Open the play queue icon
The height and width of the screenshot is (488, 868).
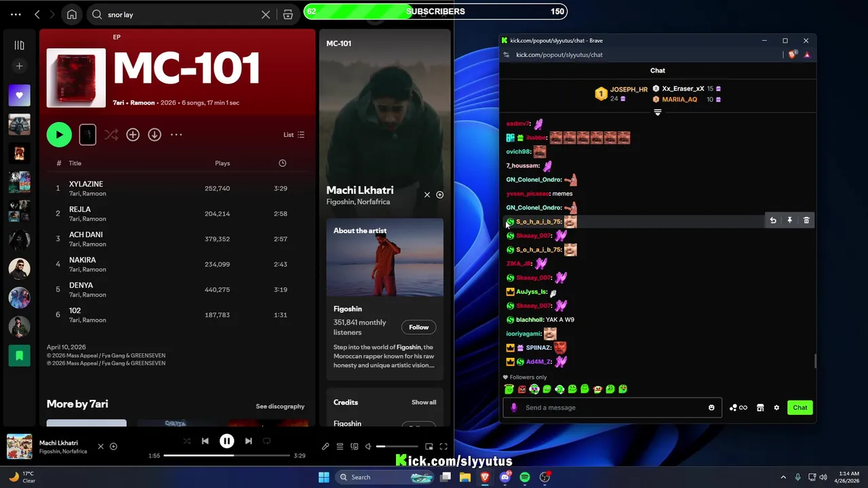coord(340,447)
